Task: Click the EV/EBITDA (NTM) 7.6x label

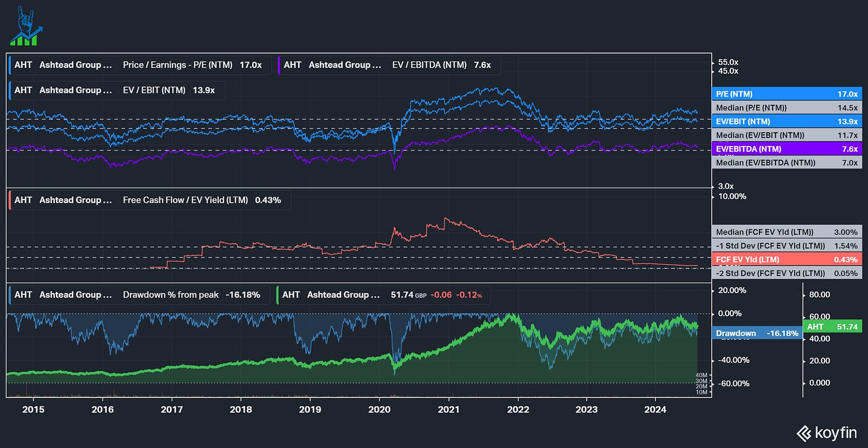Action: [x=786, y=149]
